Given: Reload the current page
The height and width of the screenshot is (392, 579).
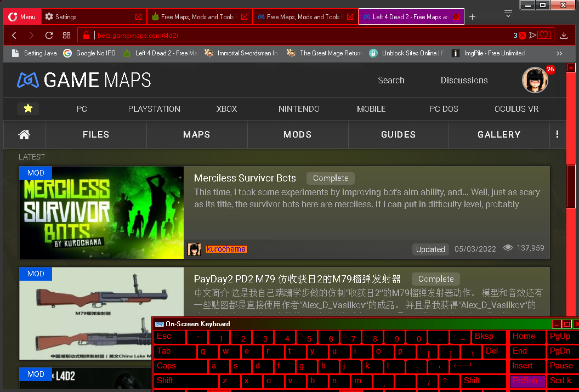Looking at the screenshot, I should tap(49, 35).
